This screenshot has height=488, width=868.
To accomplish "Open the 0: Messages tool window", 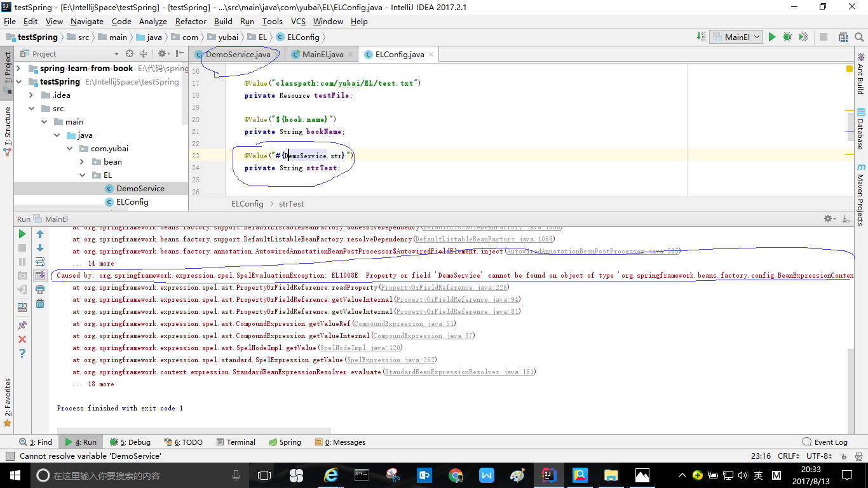I will 340,442.
